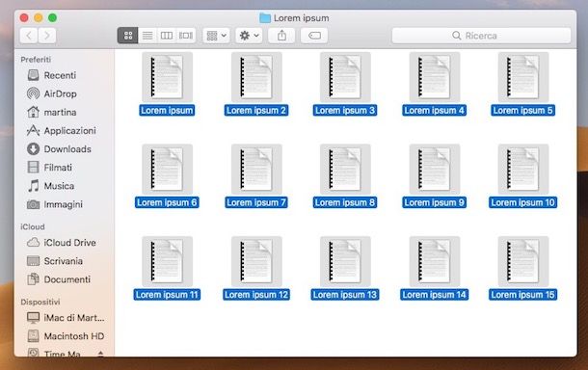Go forward with the right arrow
588x370 pixels.
point(47,36)
